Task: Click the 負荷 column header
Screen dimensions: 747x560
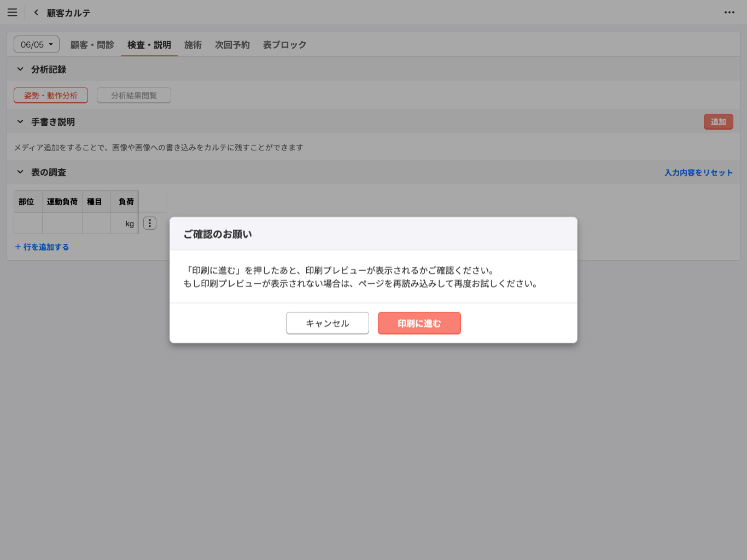Action: click(x=125, y=202)
